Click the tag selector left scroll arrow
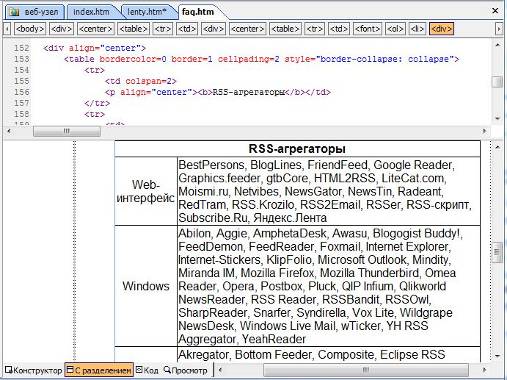Viewport: 507px width, 380px height. tap(7, 29)
